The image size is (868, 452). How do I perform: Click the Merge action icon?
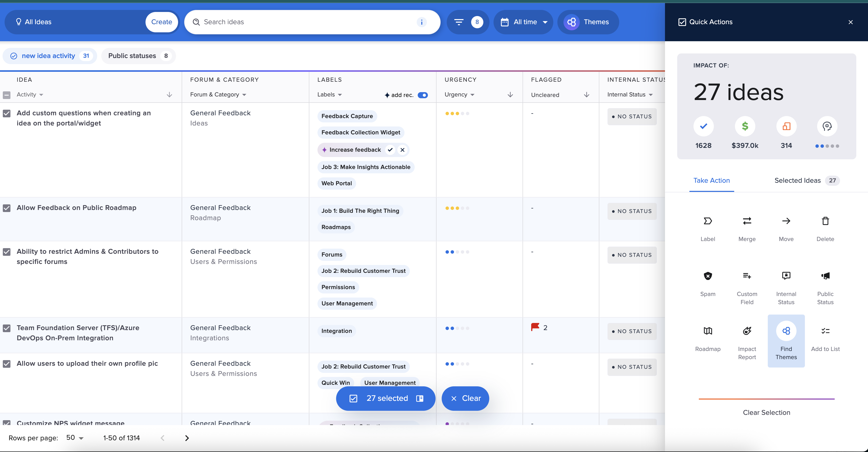click(x=747, y=221)
